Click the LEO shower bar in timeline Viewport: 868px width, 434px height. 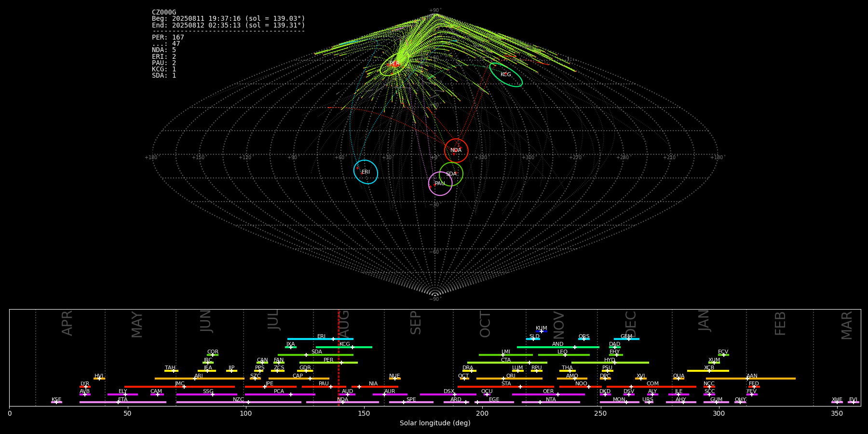coord(564,355)
